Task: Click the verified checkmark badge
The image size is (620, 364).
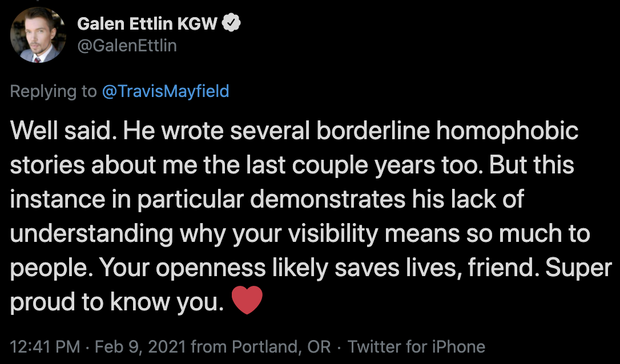Action: (231, 23)
